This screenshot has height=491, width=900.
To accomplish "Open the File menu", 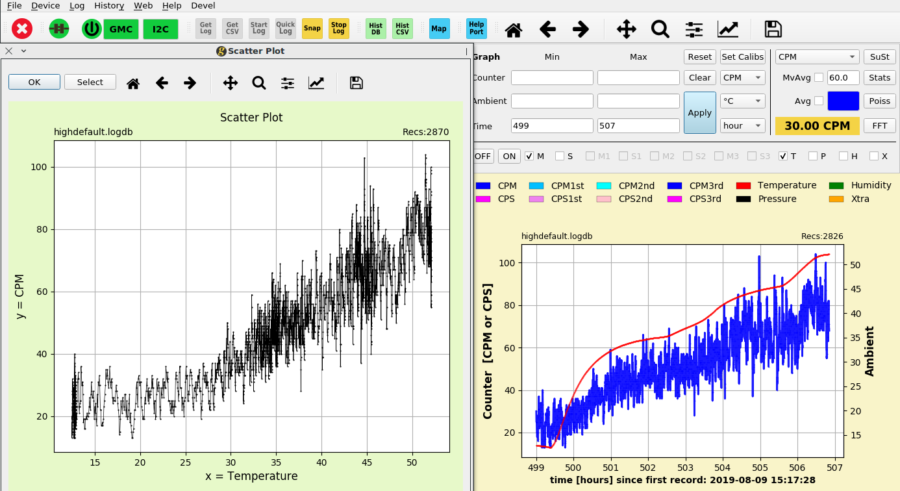I will tap(14, 6).
